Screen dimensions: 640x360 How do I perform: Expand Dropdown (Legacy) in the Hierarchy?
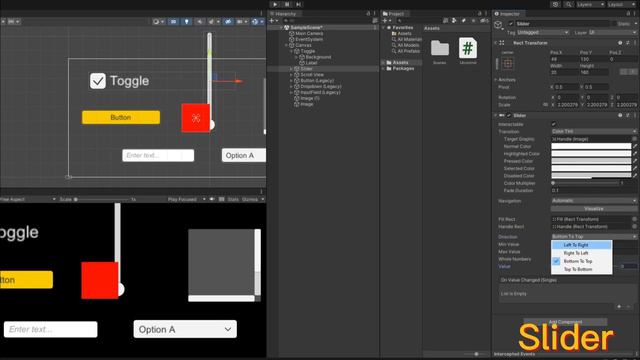291,87
